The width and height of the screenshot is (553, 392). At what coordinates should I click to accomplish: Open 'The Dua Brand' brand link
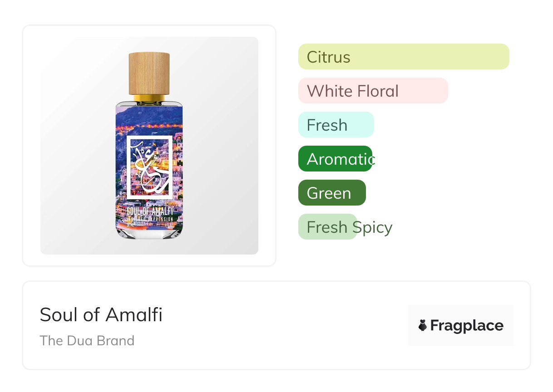point(87,341)
